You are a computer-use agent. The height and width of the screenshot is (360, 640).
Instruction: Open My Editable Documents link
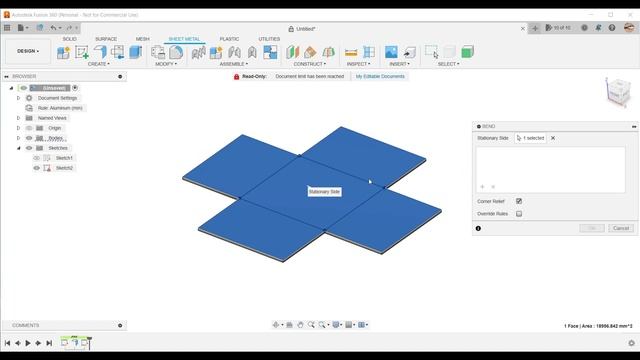[380, 76]
